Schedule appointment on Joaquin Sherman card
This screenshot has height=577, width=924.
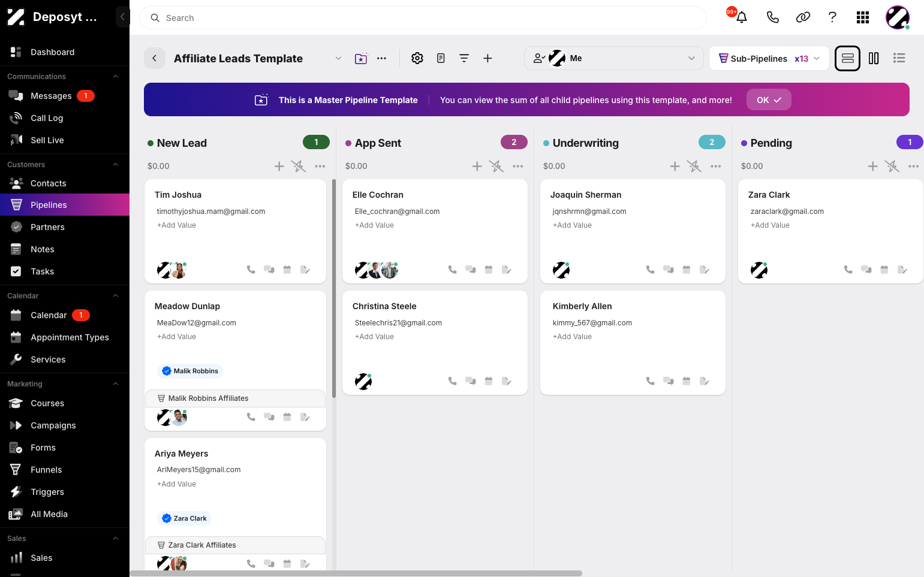pyautogui.click(x=687, y=270)
